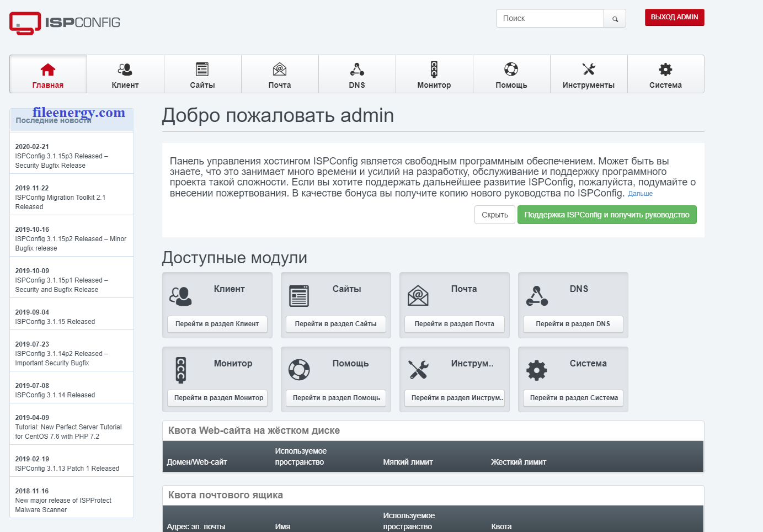Click the Почта module envelope icon

[418, 296]
